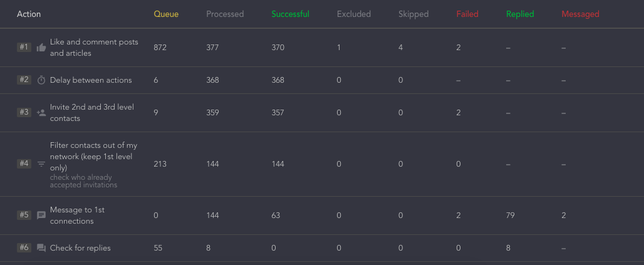Select the #1 action badge

[x=24, y=47]
